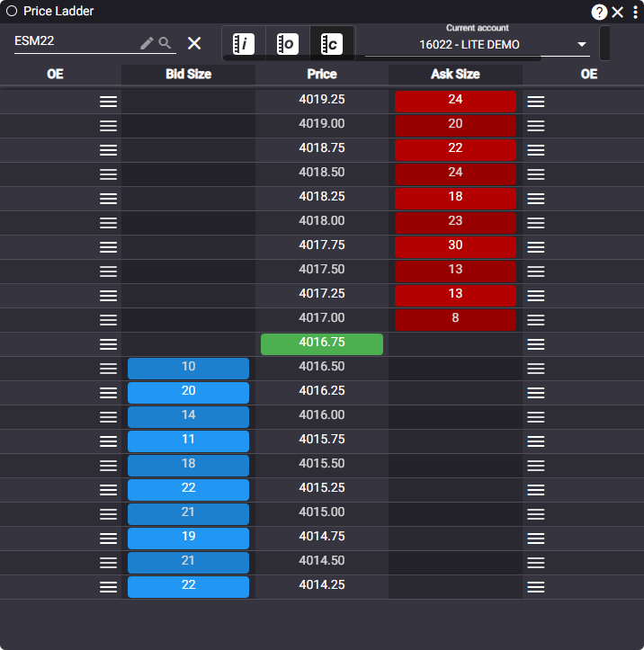Open right OE menu for 4014.75
644x650 pixels.
point(536,539)
